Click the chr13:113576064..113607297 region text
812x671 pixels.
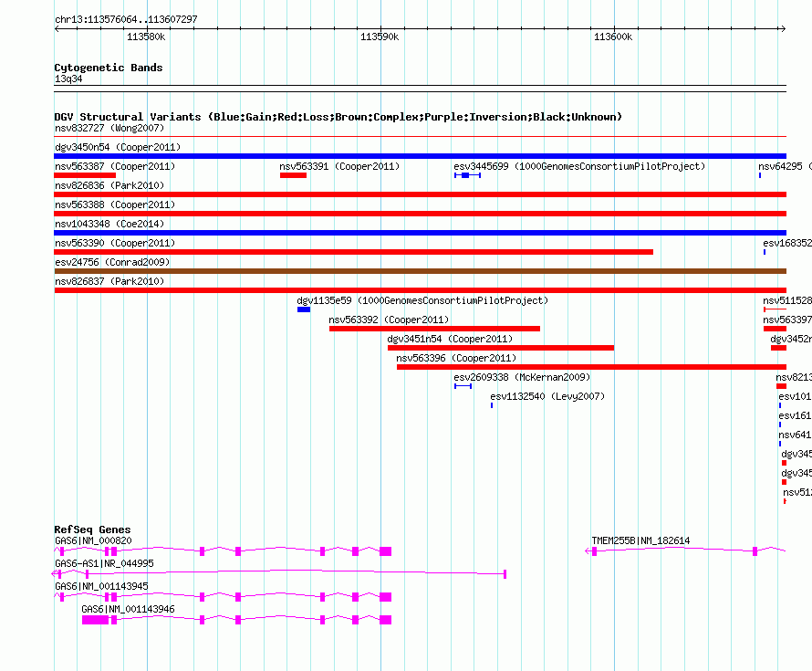click(x=126, y=19)
